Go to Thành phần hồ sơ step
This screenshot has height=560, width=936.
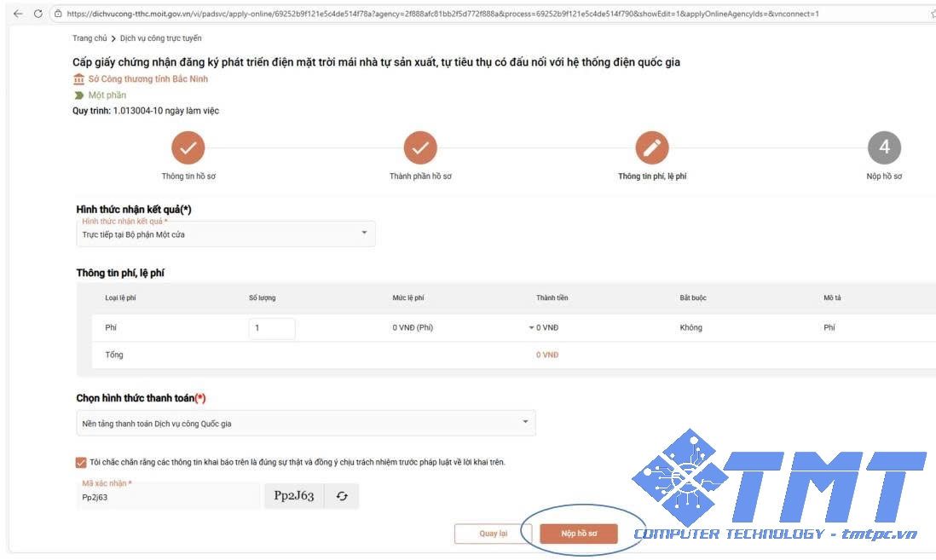(x=420, y=176)
